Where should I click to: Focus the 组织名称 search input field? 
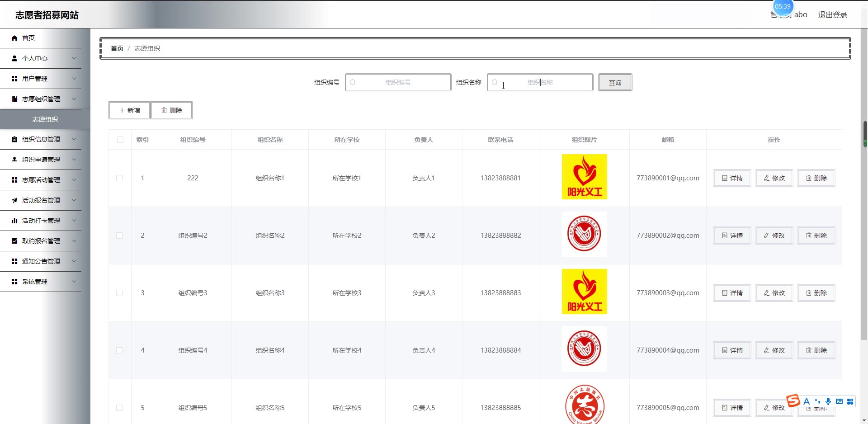point(540,82)
